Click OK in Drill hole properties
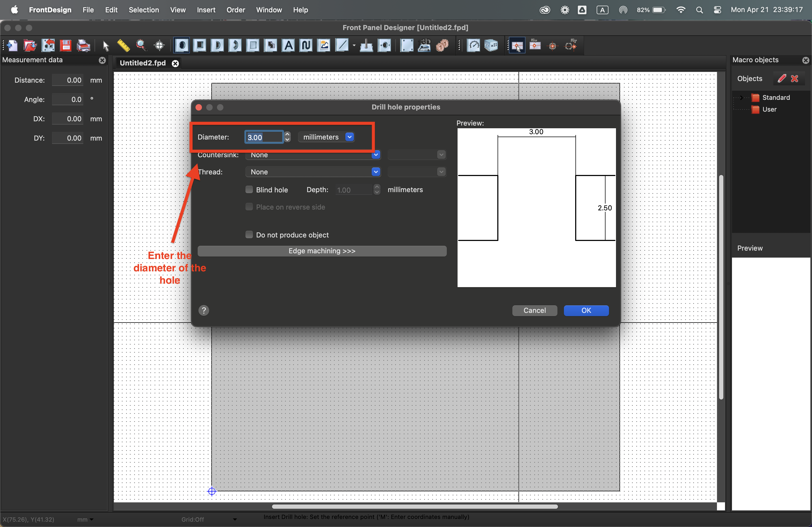812x527 pixels. [586, 310]
